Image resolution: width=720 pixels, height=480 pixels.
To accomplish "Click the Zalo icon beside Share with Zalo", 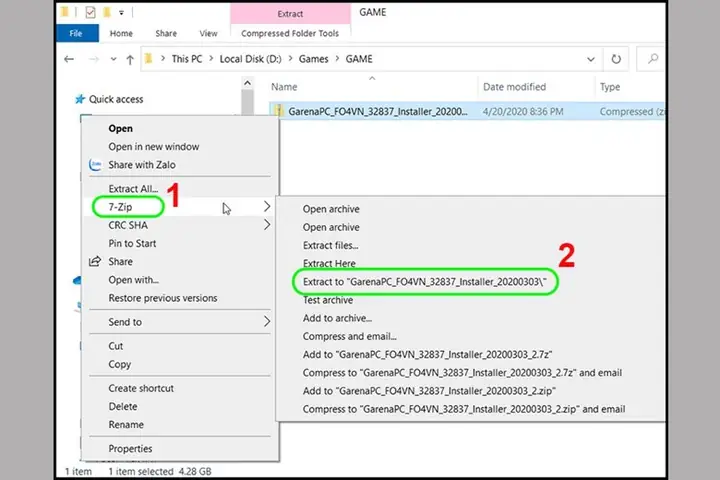I will [96, 165].
